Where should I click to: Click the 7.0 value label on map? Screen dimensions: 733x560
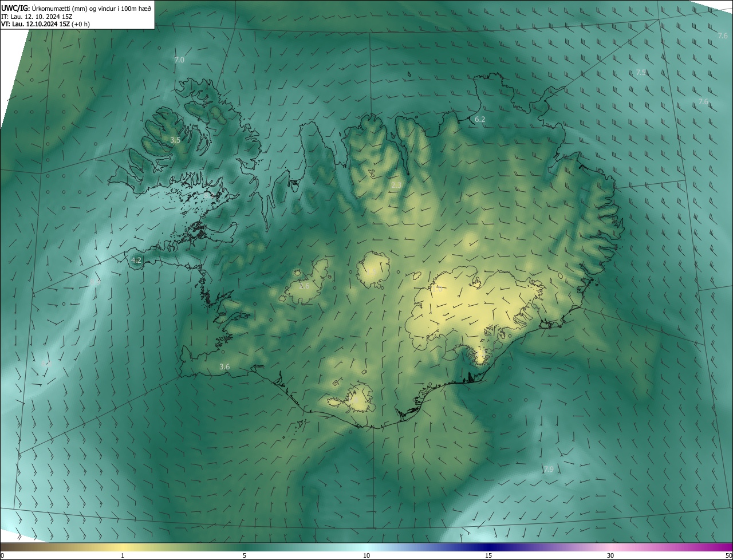coord(179,60)
